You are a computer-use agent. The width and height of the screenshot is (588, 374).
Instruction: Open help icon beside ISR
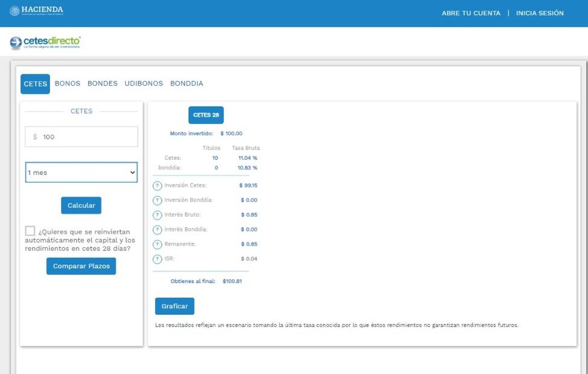(158, 259)
